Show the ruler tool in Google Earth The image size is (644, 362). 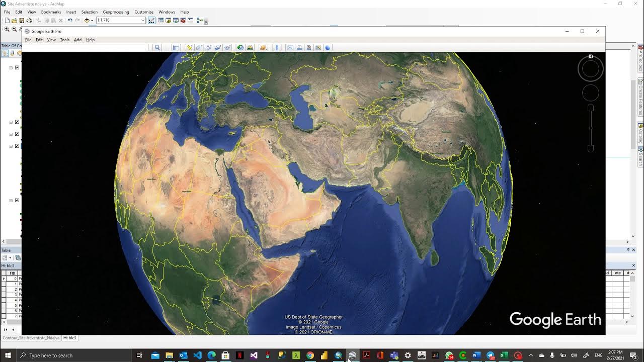tap(277, 48)
